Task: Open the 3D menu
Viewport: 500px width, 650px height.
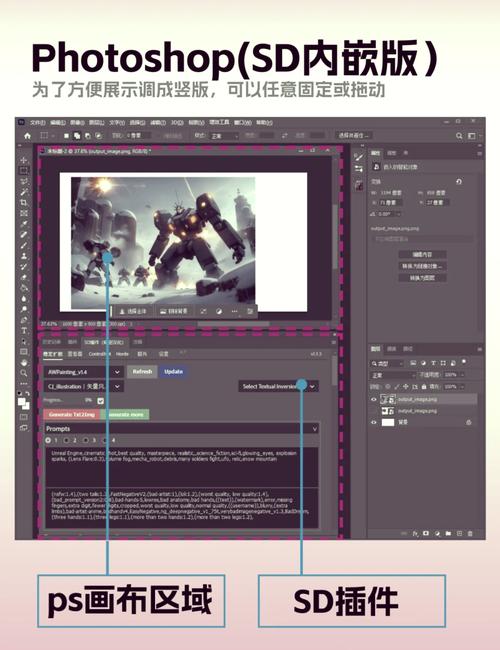Action: coord(177,123)
